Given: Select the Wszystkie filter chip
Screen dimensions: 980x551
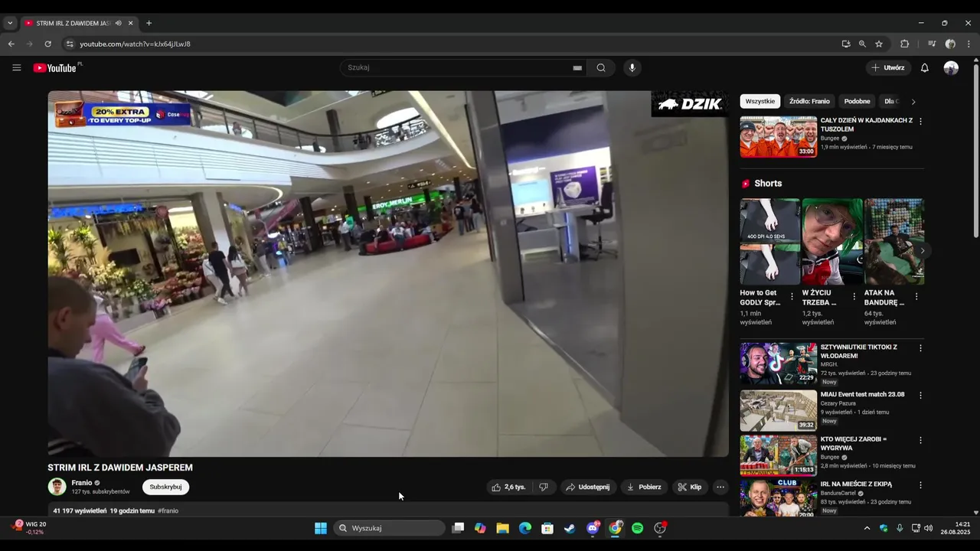Looking at the screenshot, I should (x=760, y=101).
